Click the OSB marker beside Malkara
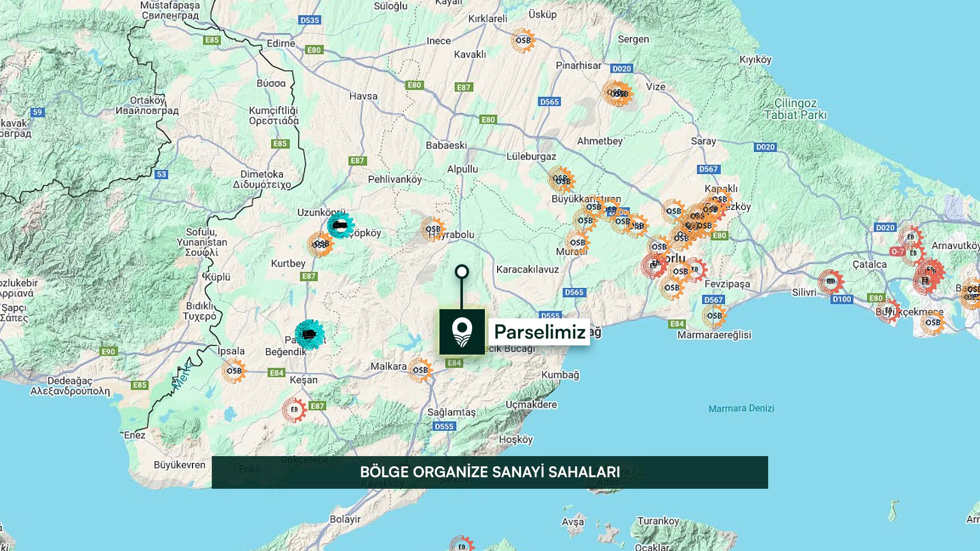Image resolution: width=980 pixels, height=551 pixels. [x=420, y=370]
